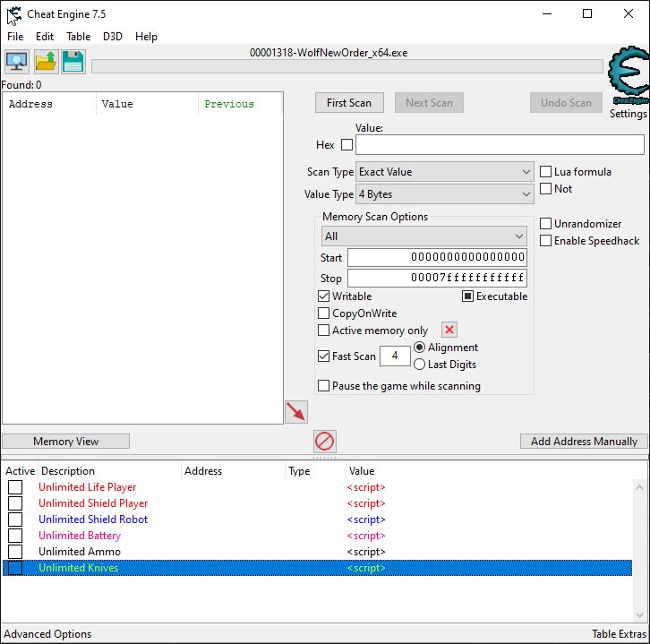
Task: Activate the Unlimited Knives script checkbox
Action: [x=15, y=568]
